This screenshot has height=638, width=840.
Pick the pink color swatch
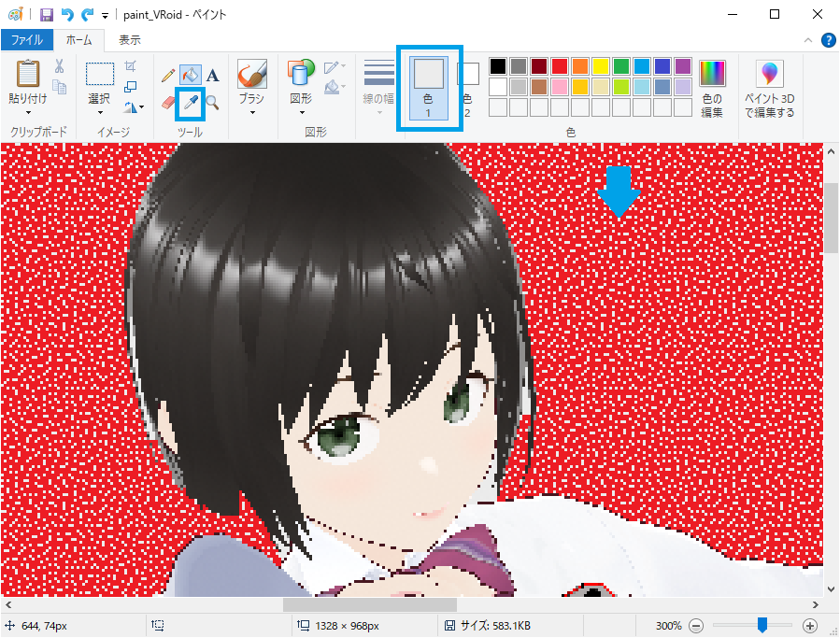click(560, 86)
